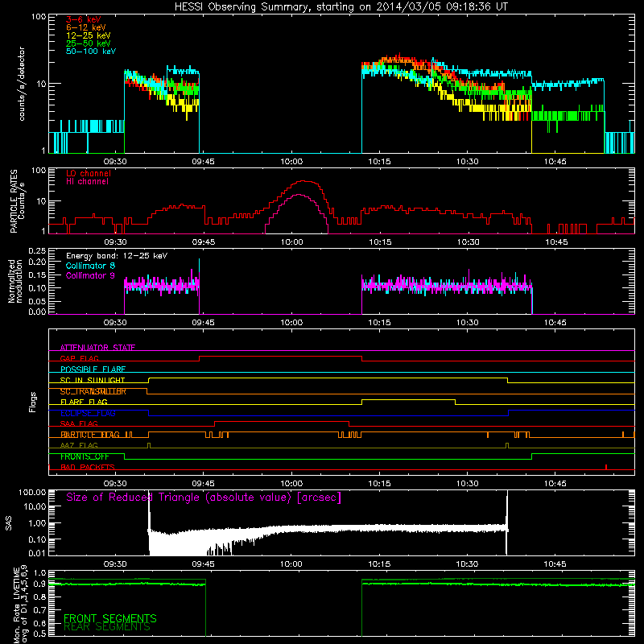
Task: Click the FRONTS_OFF flag label
Action: tap(85, 456)
